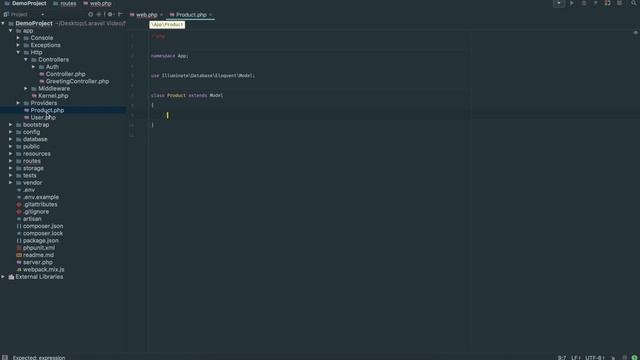The height and width of the screenshot is (360, 640).
Task: Collapse the Http folder
Action: [18, 52]
